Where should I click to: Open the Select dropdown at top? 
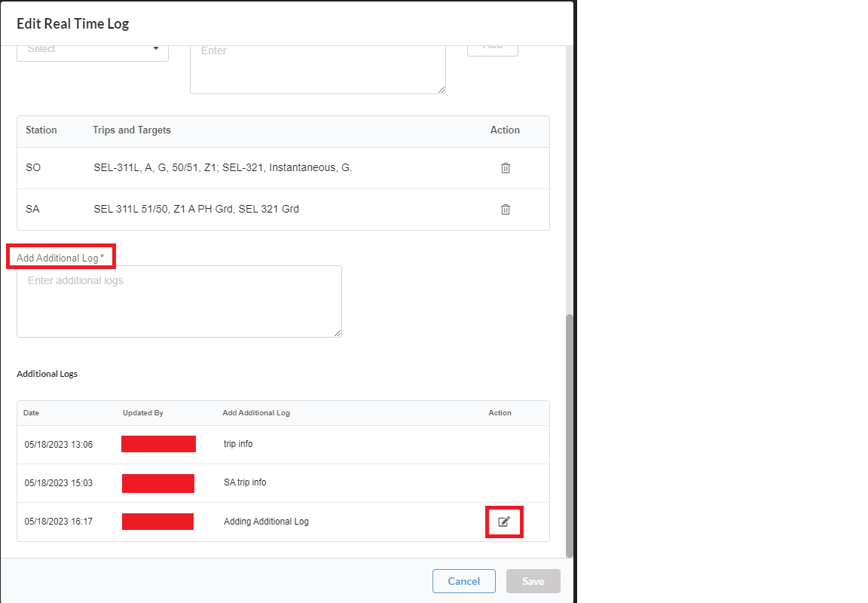(x=93, y=50)
